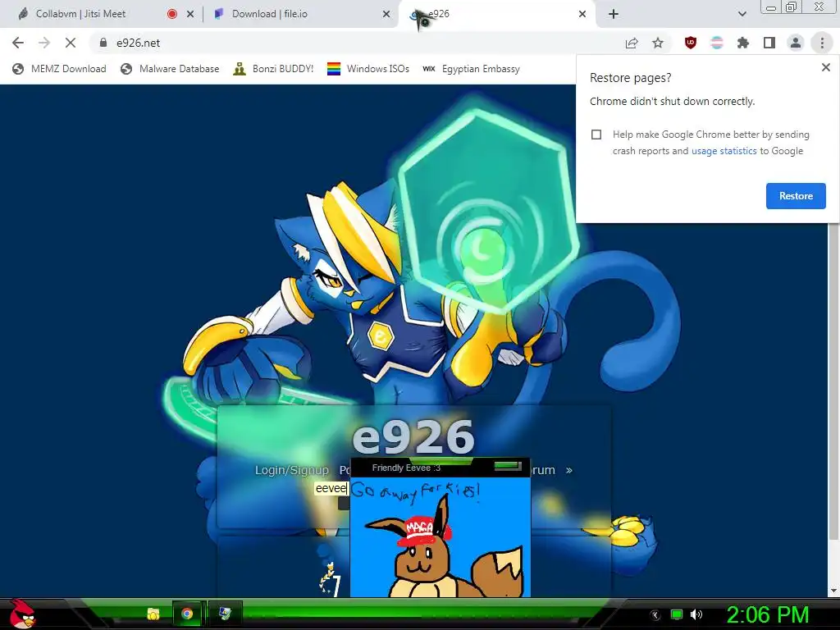Show hidden system tray icons
This screenshot has width=840, height=630.
point(655,614)
